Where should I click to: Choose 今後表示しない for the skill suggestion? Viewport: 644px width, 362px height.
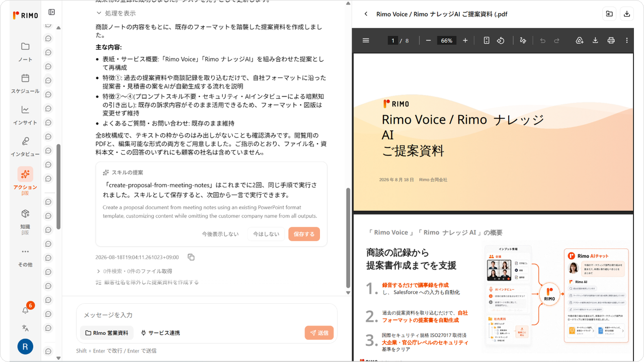[x=220, y=234]
